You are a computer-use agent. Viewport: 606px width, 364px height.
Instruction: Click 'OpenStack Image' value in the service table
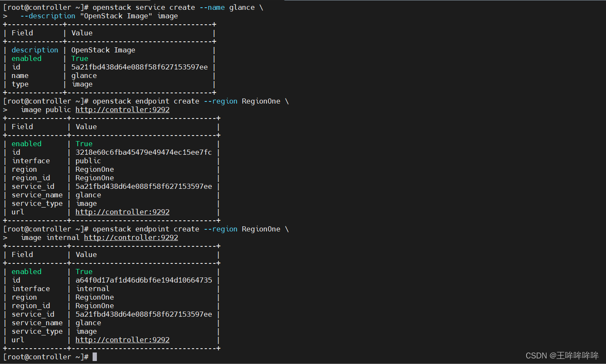tap(103, 50)
